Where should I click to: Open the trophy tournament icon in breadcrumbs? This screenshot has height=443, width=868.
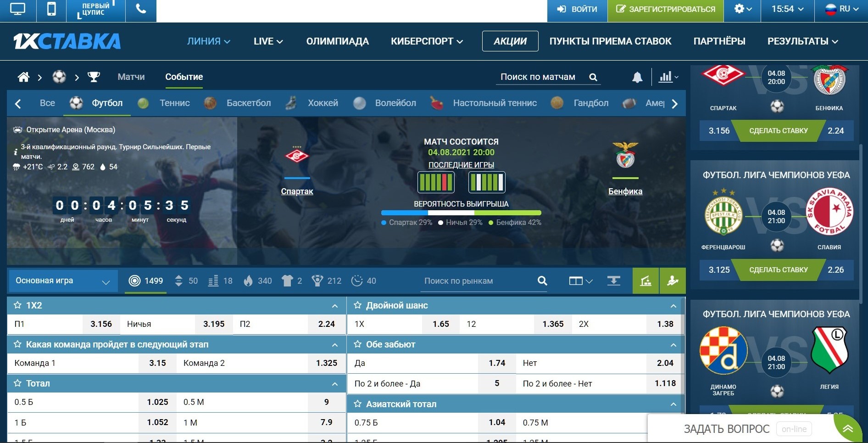pos(94,77)
